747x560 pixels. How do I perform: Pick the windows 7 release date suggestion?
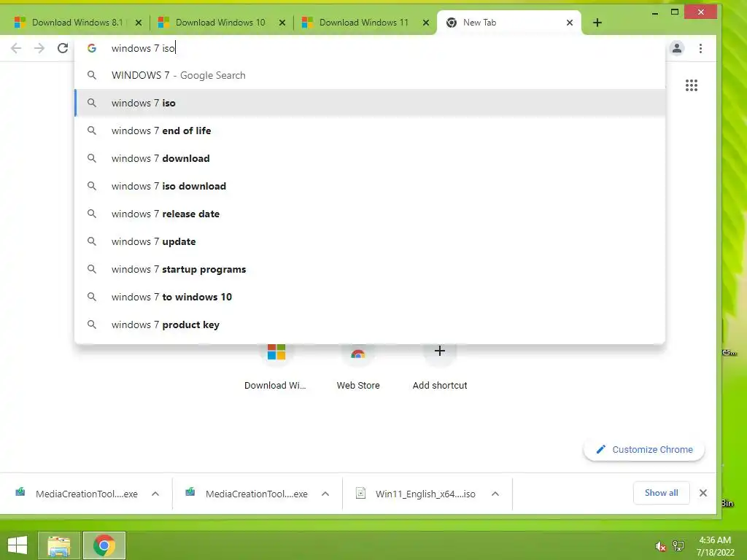click(x=370, y=214)
